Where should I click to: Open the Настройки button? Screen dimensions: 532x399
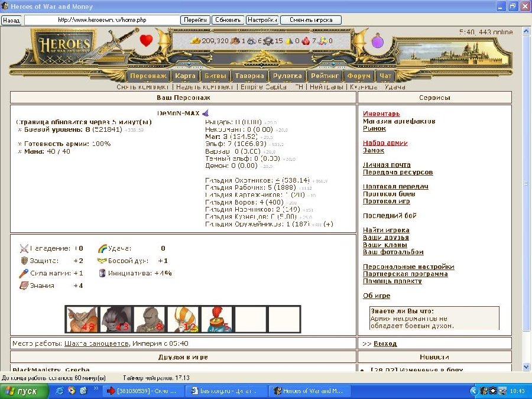click(x=262, y=20)
